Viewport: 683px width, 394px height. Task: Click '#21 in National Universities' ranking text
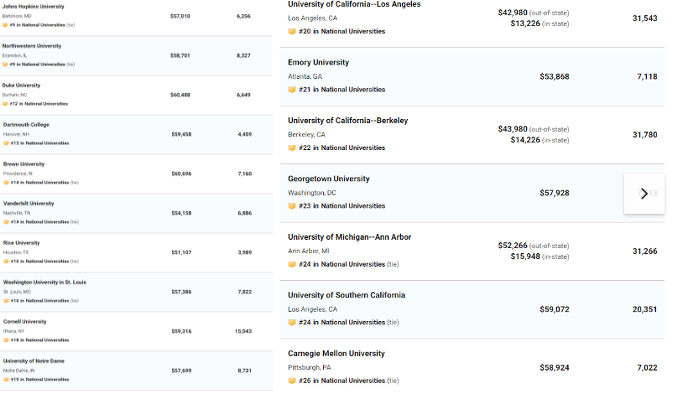pos(342,90)
